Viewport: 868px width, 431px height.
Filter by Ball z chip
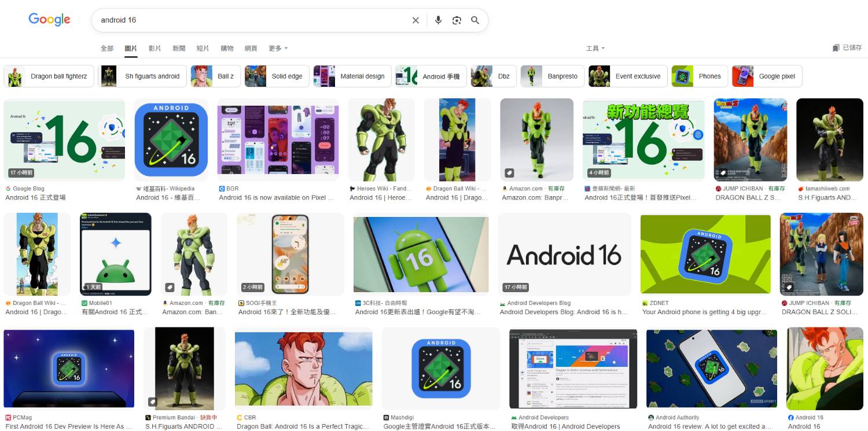click(215, 76)
